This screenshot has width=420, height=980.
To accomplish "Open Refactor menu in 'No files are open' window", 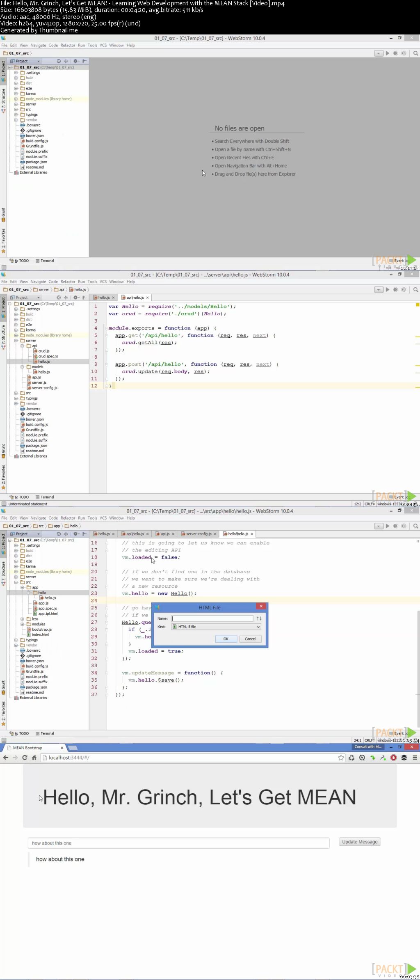I will click(x=68, y=45).
